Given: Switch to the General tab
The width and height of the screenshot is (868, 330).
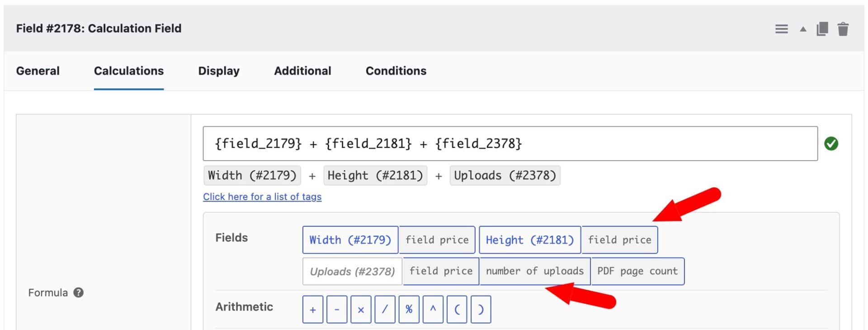Looking at the screenshot, I should [x=38, y=71].
